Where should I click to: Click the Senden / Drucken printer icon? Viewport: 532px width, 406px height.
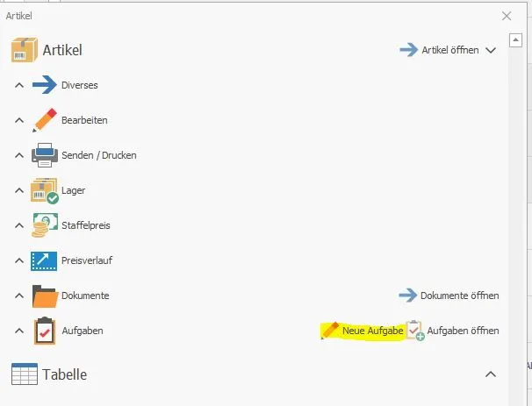[45, 155]
